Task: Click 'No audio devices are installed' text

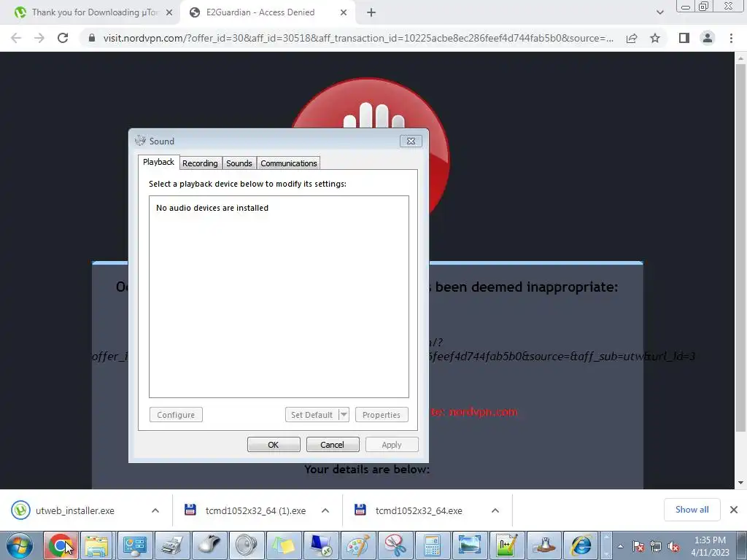Action: point(212,208)
